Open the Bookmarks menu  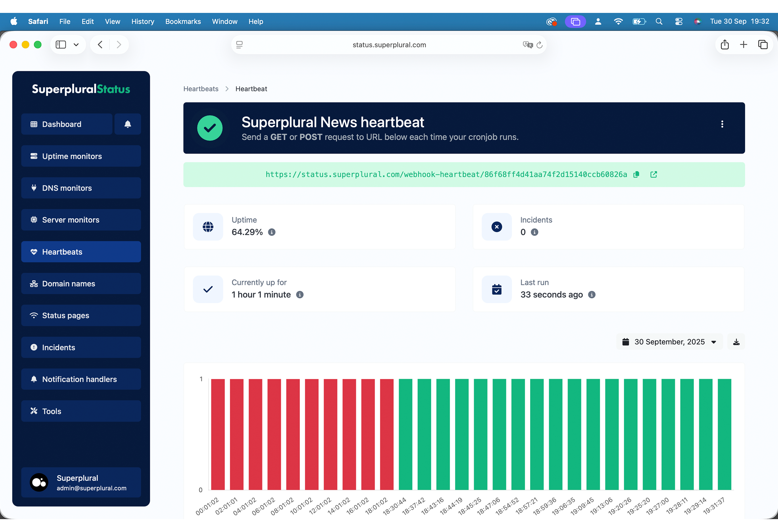183,22
